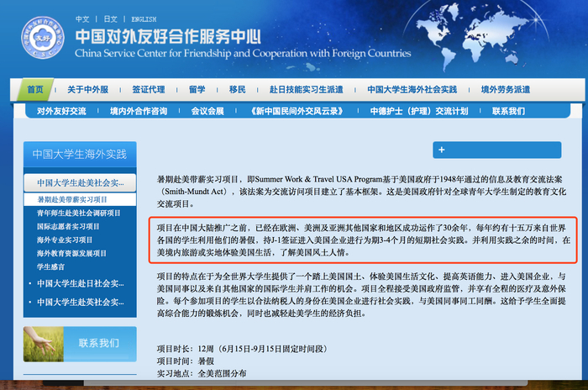Select 青年师生赴美社会调研项目 in sidebar
This screenshot has width=588, height=390.
[78, 213]
